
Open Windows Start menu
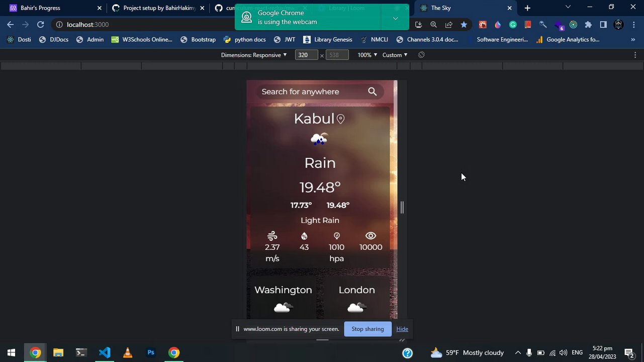11,352
